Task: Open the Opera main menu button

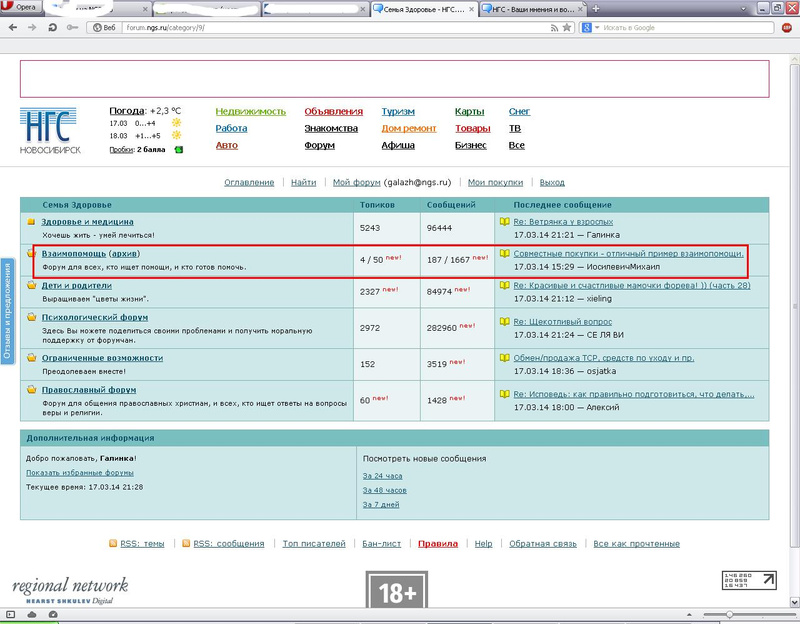Action: (20, 8)
